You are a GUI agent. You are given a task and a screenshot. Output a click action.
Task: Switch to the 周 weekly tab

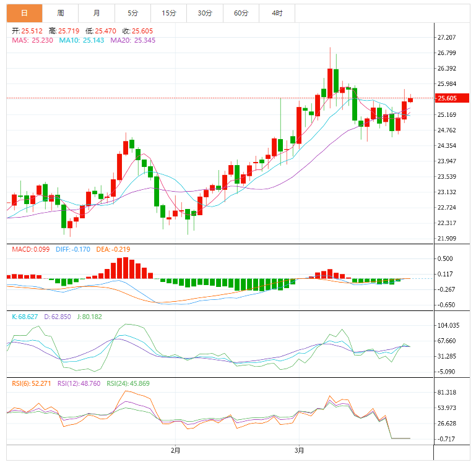[x=61, y=13]
